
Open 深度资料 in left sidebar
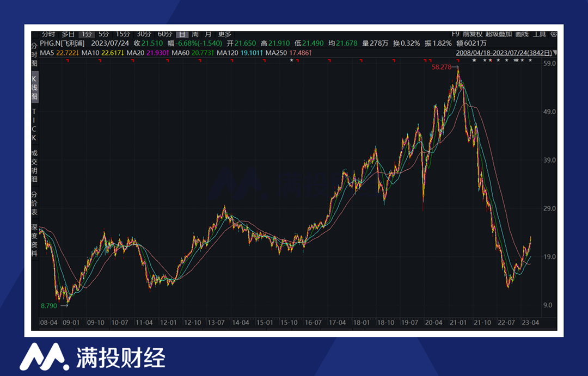pyautogui.click(x=34, y=237)
